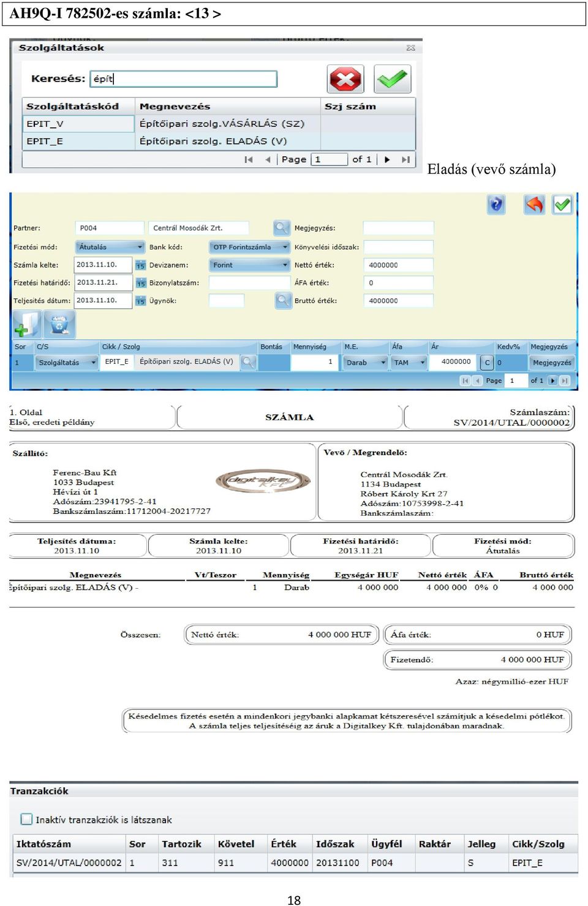Click the Számla kelte date field
588x906 pixels.
tap(104, 265)
